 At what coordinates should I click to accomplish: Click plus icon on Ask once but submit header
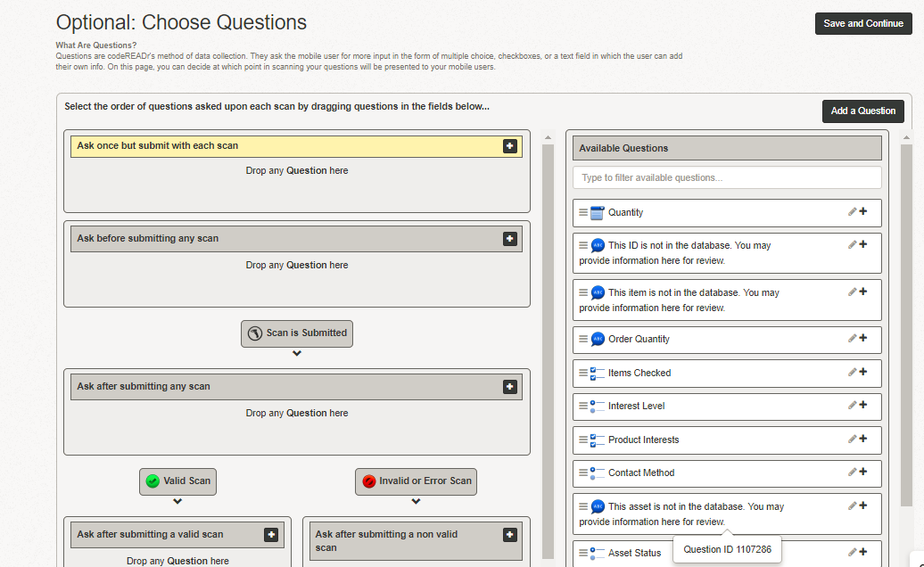[510, 146]
